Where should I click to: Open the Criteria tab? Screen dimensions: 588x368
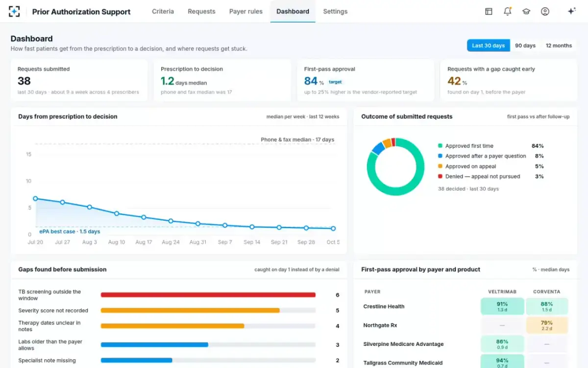163,11
